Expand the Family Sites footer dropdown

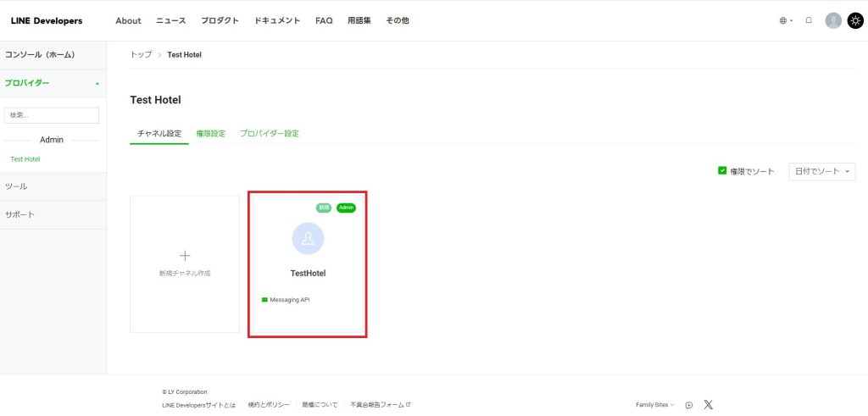655,405
